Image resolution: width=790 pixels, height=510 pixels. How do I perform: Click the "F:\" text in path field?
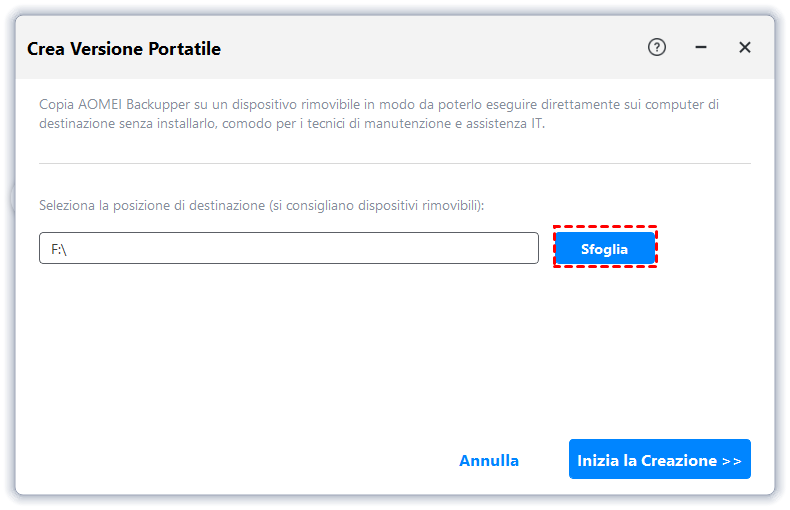[59, 249]
